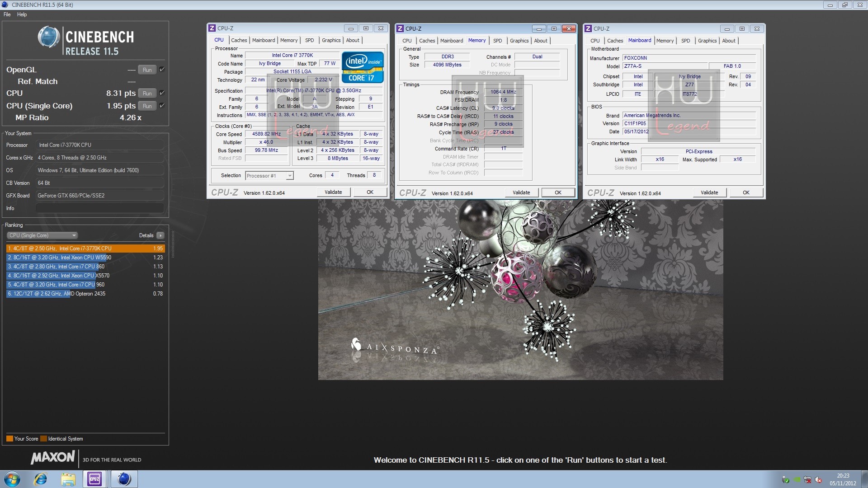Click the Manufacturer value FOXCONN
The image size is (868, 488).
[x=689, y=58]
